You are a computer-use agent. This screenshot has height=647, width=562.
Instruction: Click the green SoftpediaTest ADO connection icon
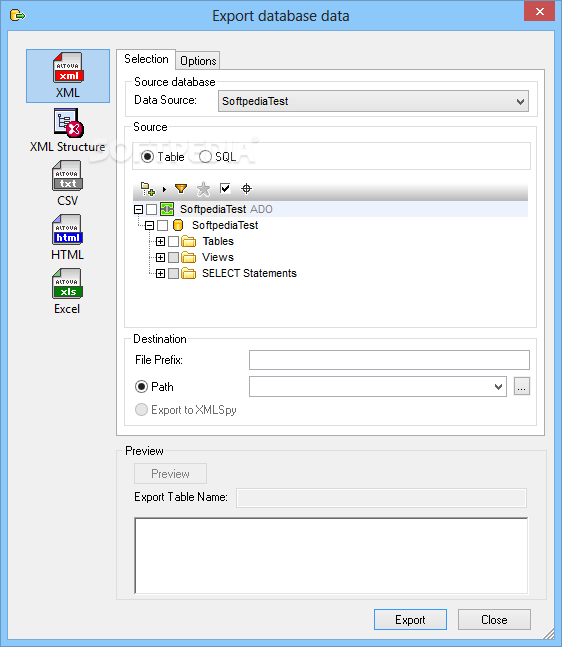167,209
